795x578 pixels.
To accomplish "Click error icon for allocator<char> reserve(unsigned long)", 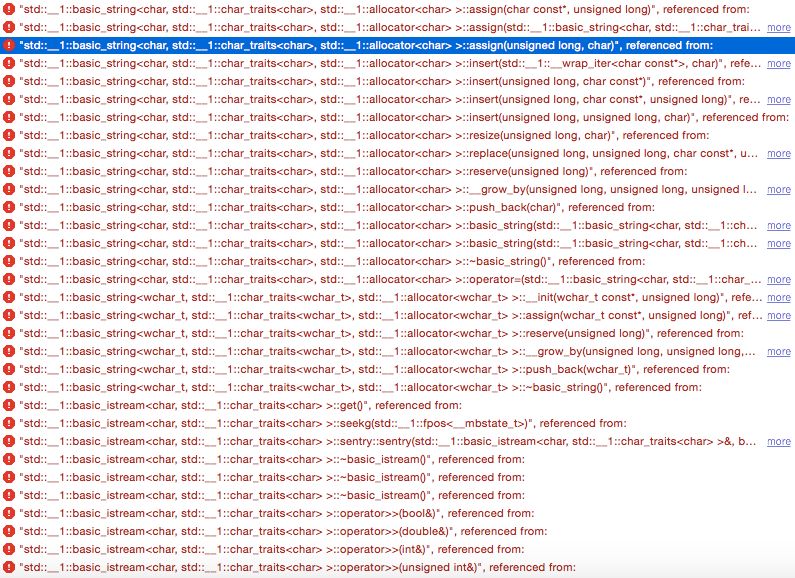I will click(9, 171).
